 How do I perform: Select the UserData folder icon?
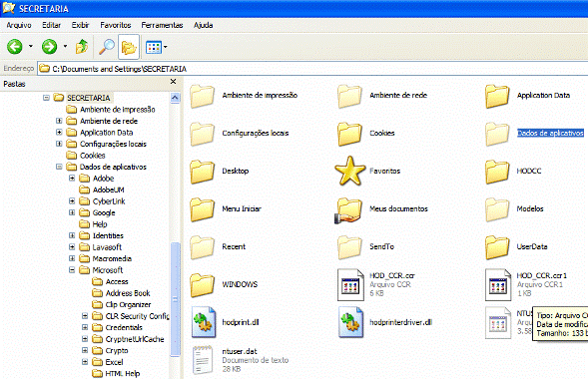tap(497, 247)
